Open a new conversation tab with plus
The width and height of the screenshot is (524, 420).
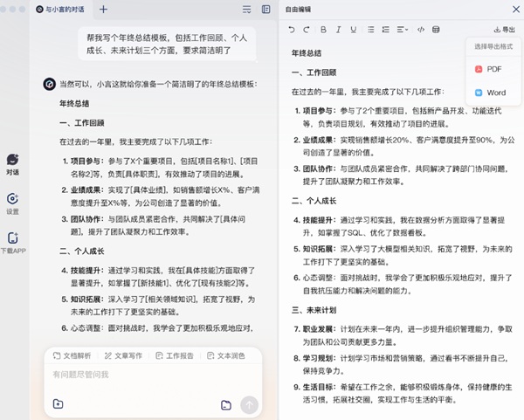point(104,10)
